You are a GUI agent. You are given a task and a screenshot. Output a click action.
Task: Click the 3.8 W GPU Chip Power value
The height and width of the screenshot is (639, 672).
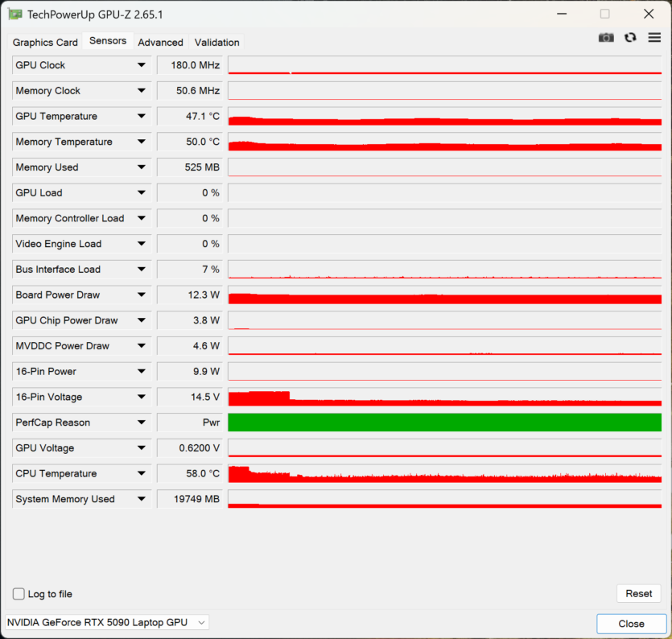(x=190, y=320)
